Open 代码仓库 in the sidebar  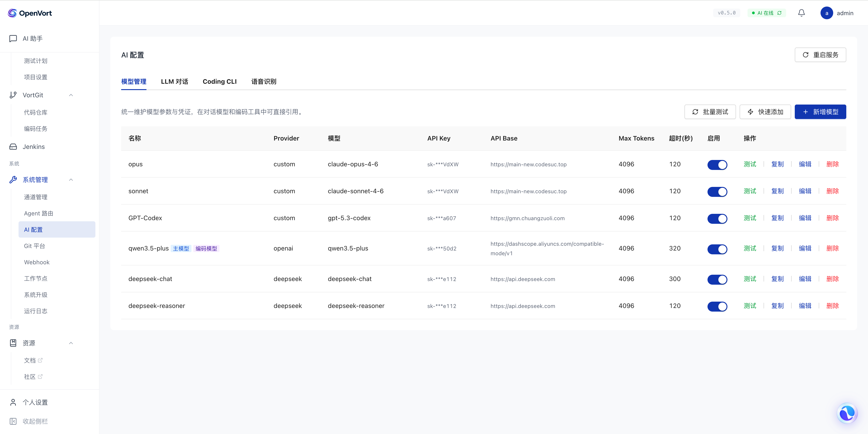coord(57,112)
